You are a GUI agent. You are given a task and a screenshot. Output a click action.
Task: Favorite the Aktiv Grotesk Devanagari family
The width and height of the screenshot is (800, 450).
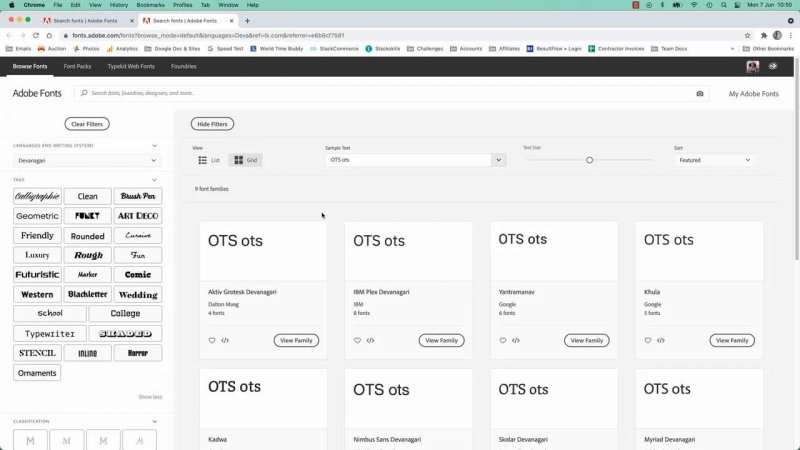click(212, 340)
